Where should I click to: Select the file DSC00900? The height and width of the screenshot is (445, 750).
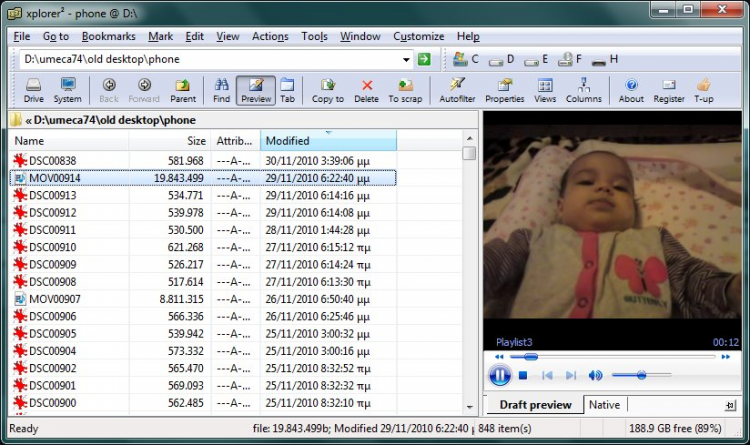tap(203, 403)
